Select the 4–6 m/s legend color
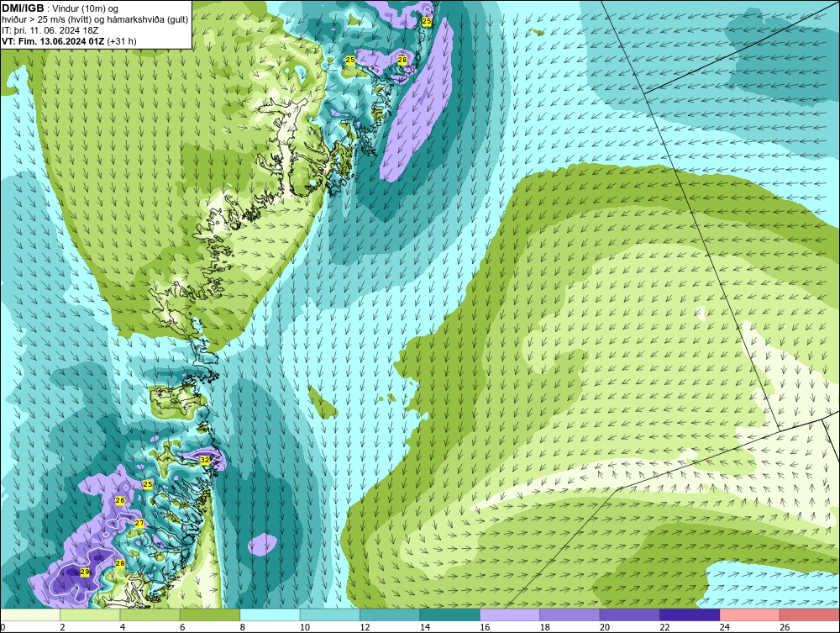The image size is (840, 633). click(x=150, y=615)
